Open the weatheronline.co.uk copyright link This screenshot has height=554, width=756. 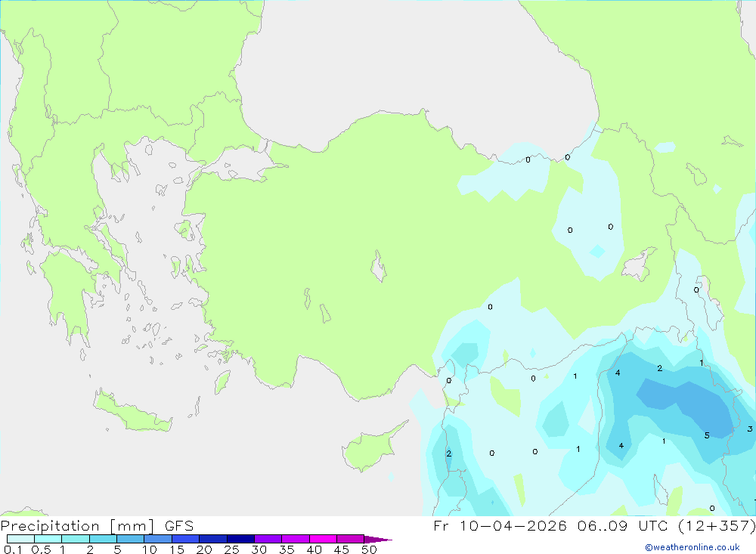click(x=692, y=547)
